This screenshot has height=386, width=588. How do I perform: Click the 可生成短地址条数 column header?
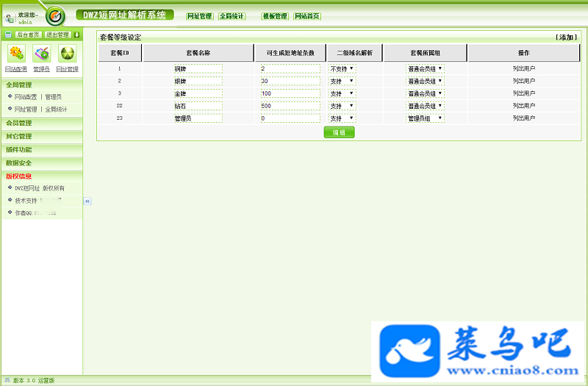tap(290, 53)
